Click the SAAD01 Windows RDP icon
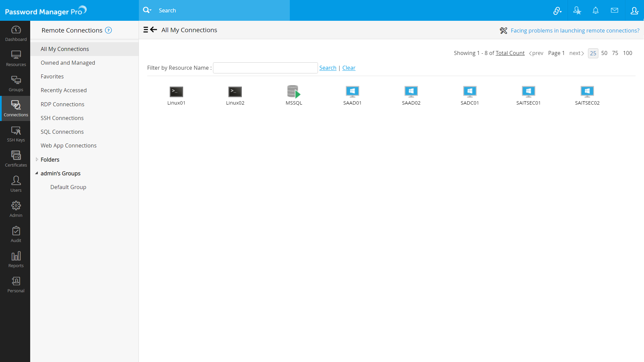 (x=352, y=92)
